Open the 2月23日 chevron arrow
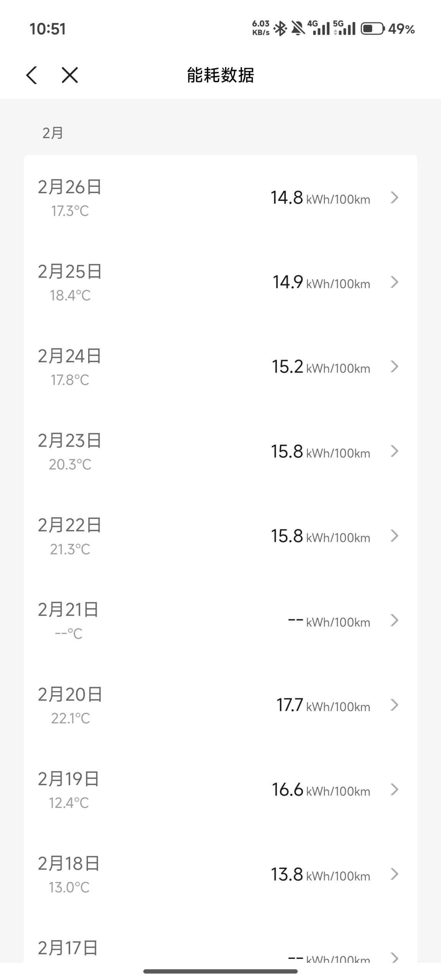441x980 pixels. (394, 452)
